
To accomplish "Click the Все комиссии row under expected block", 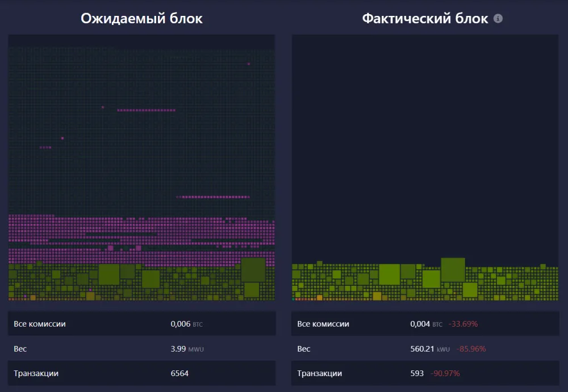I will pos(141,323).
